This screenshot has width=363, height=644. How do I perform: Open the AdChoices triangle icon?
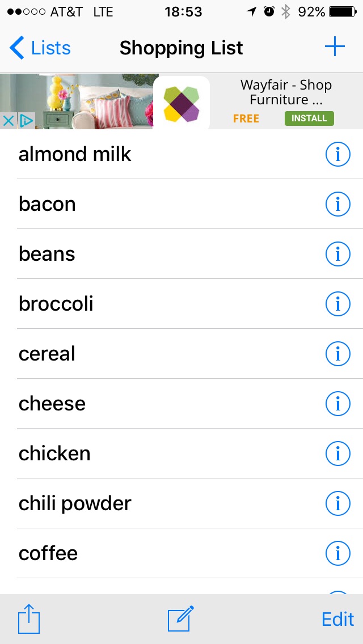pyautogui.click(x=26, y=121)
